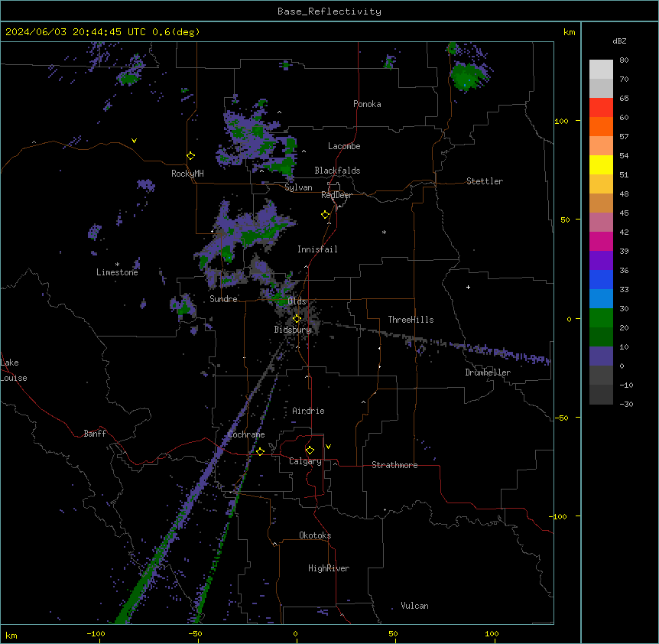Pick the orange 57-60 dBZ legend swatch

(x=601, y=126)
